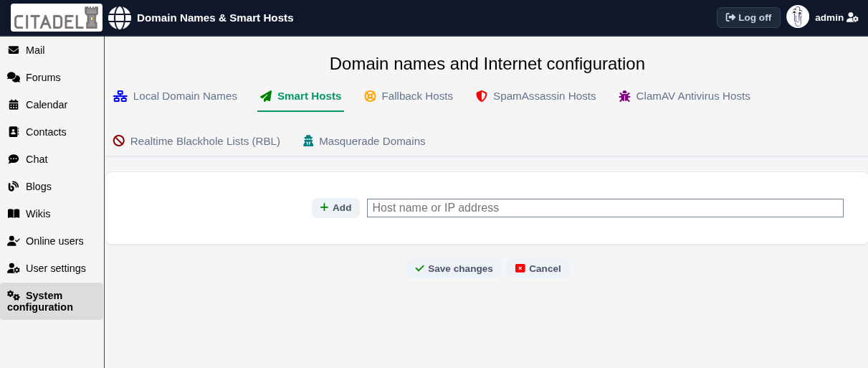The height and width of the screenshot is (368, 868).
Task: Click the Chat bubble icon
Action: [x=14, y=159]
